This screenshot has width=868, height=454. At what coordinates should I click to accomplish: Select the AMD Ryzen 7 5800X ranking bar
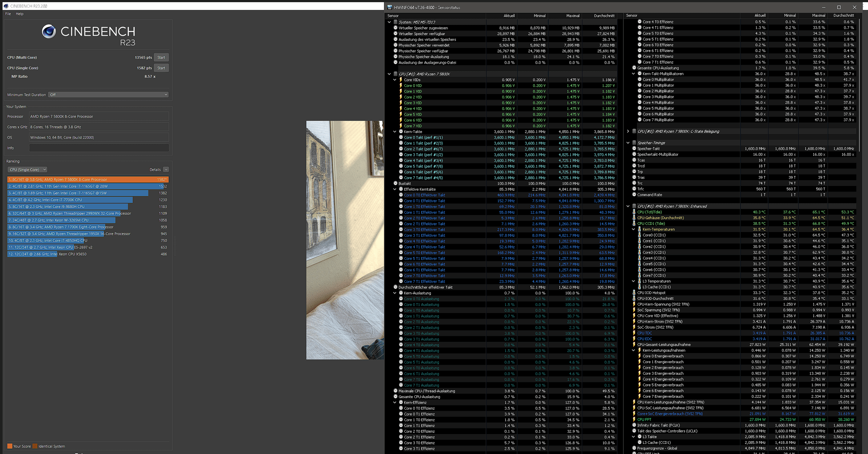pos(88,179)
